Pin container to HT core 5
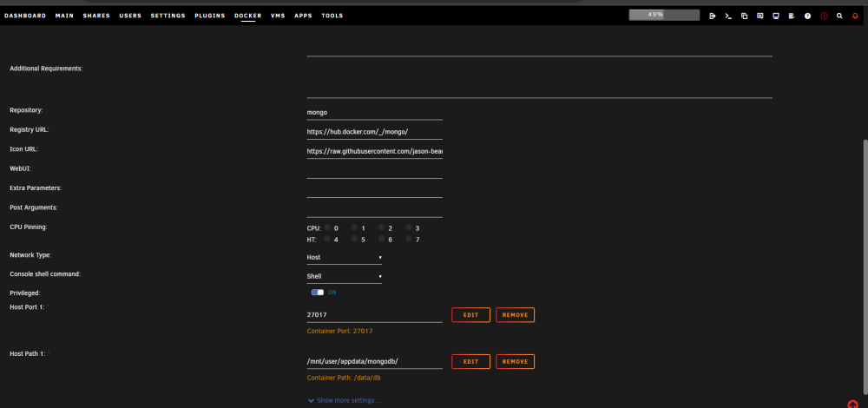868x408 pixels. (x=355, y=239)
